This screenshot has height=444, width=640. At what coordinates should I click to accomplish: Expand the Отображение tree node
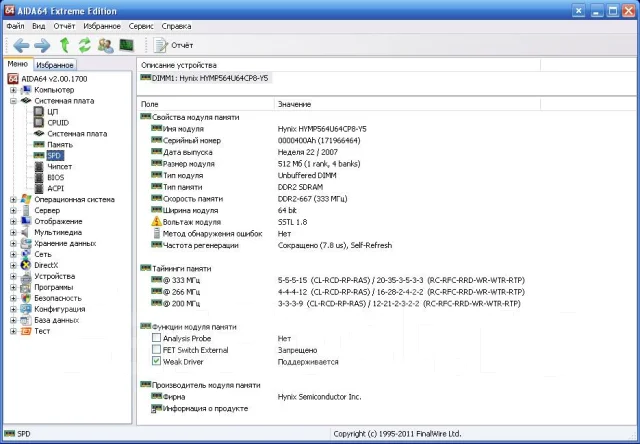click(x=13, y=222)
